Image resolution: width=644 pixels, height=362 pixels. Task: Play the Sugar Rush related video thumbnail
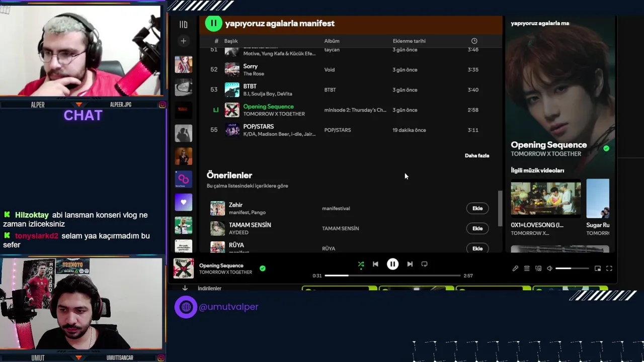pyautogui.click(x=598, y=199)
